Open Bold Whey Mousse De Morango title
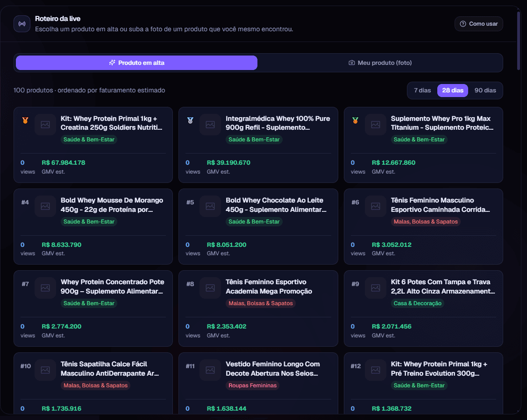This screenshot has width=527, height=420. (112, 205)
